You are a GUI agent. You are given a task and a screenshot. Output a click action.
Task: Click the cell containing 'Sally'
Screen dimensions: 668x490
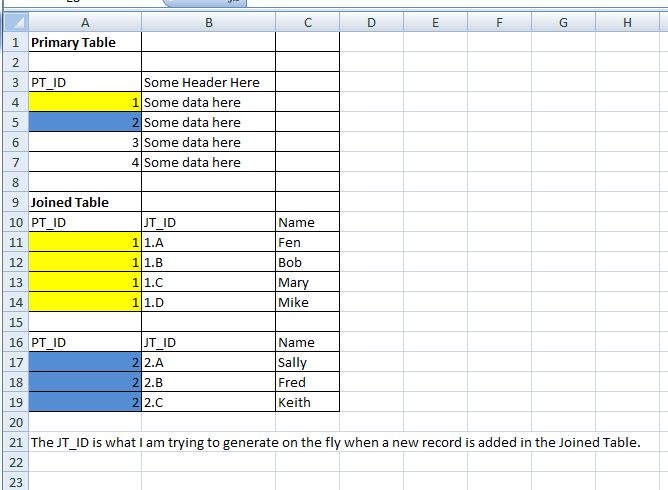coord(307,362)
